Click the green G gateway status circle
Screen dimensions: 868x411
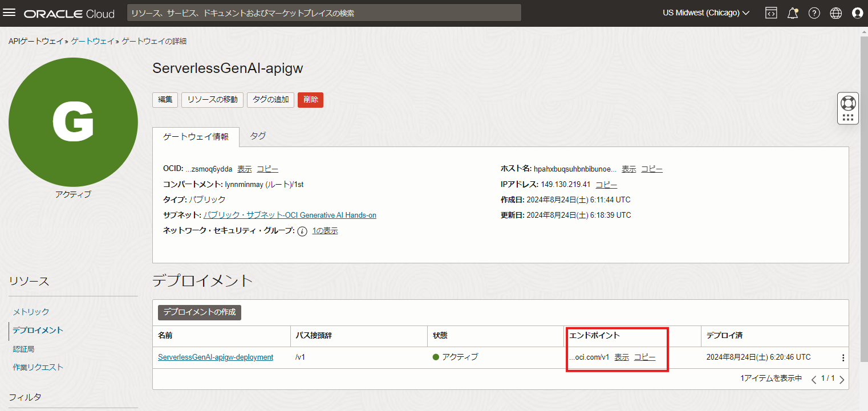73,122
